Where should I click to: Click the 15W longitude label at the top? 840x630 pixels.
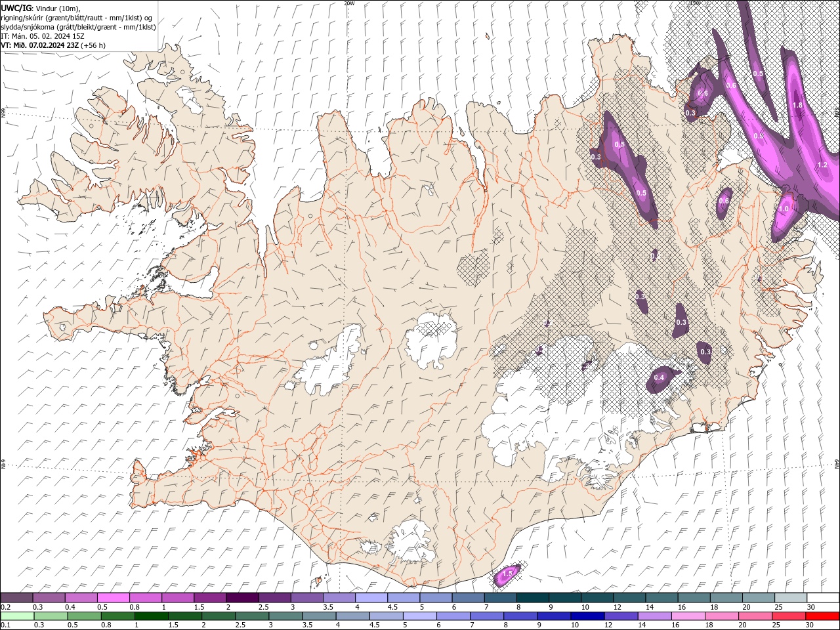[695, 3]
